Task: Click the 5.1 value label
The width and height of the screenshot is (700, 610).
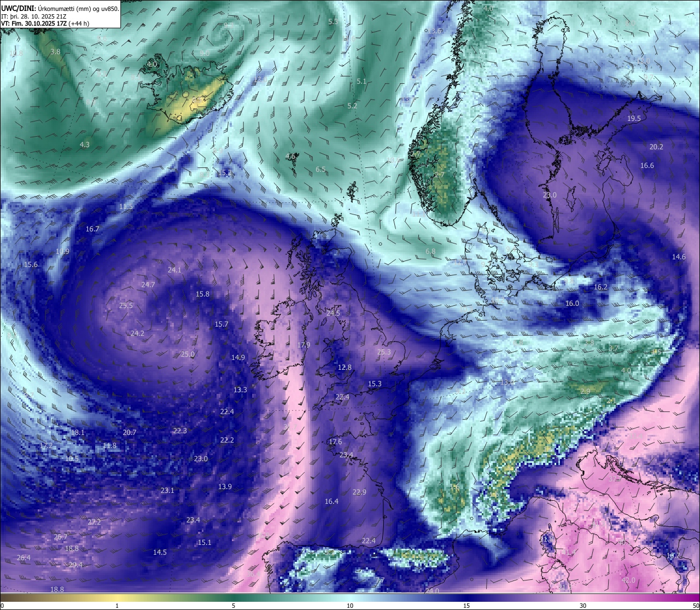Action: pyautogui.click(x=361, y=82)
